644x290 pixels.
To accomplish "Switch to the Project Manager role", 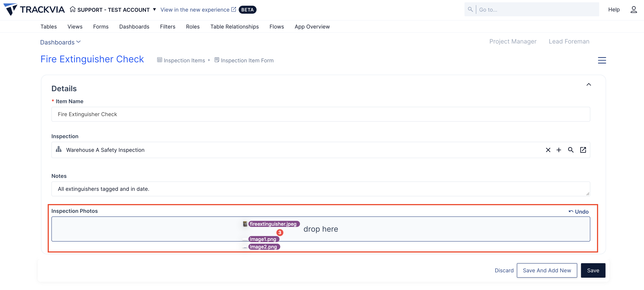I will click(513, 41).
